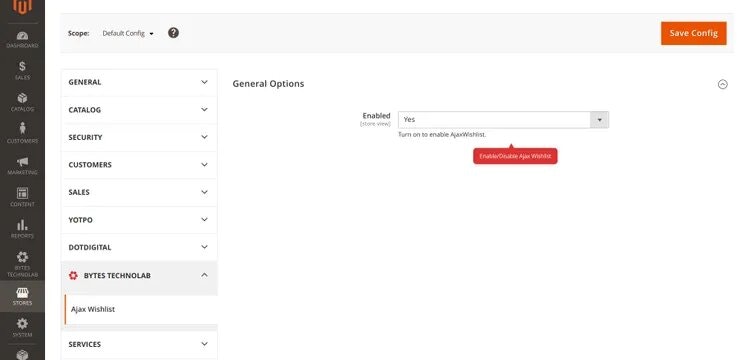Open the Content layout icon
The height and width of the screenshot is (360, 750).
click(x=22, y=193)
